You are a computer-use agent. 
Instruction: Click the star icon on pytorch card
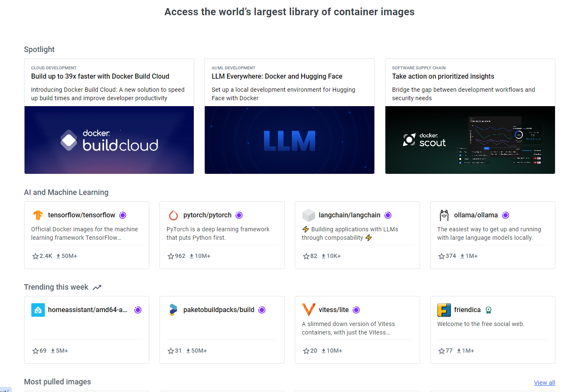[171, 256]
